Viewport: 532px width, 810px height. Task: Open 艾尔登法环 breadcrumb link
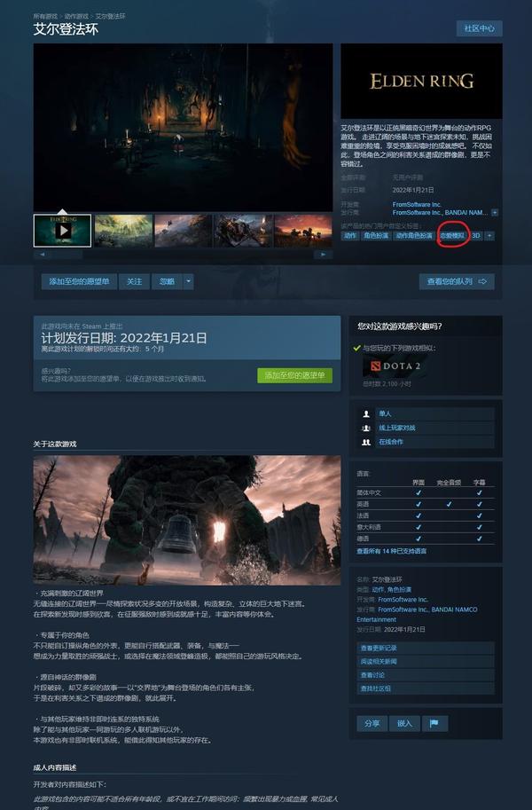pyautogui.click(x=110, y=17)
